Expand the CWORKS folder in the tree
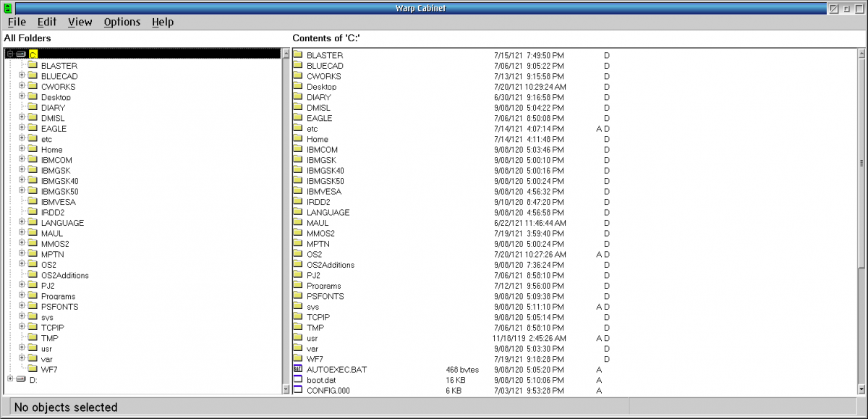Viewport: 868px width, 419px height. coord(22,86)
